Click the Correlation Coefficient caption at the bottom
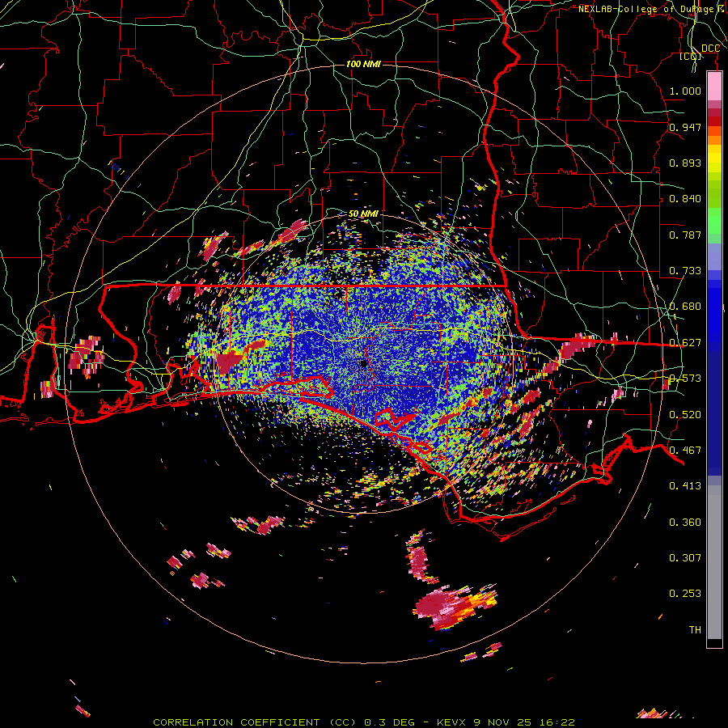This screenshot has height=728, width=728. click(364, 722)
